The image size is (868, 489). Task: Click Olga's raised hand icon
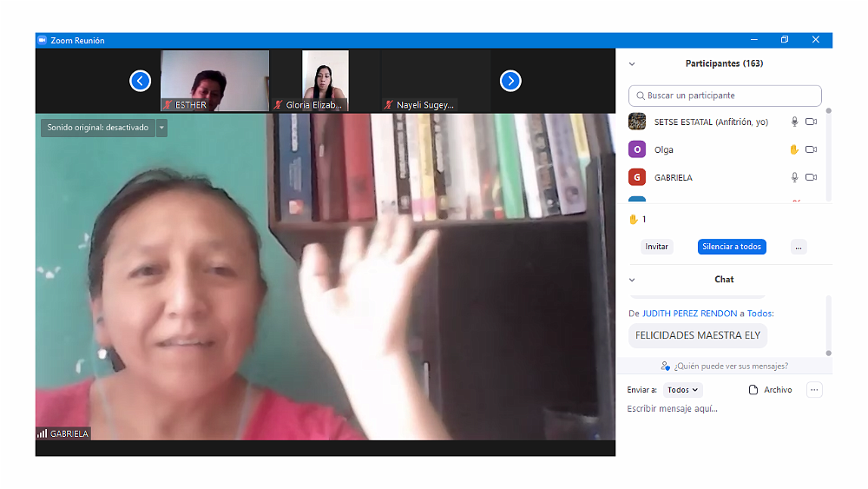point(793,149)
